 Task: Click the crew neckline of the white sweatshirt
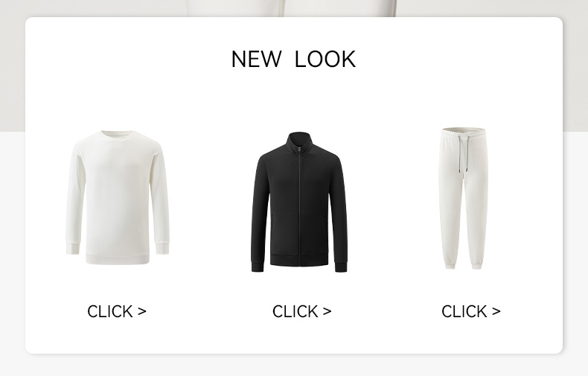117,135
